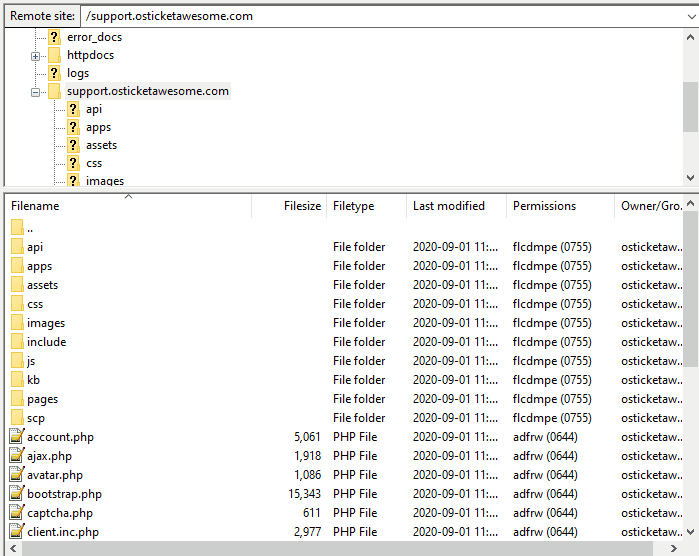Click 'flcdmpe (0755)' permissions for kb folder
Image resolution: width=699 pixels, height=556 pixels.
coord(552,380)
